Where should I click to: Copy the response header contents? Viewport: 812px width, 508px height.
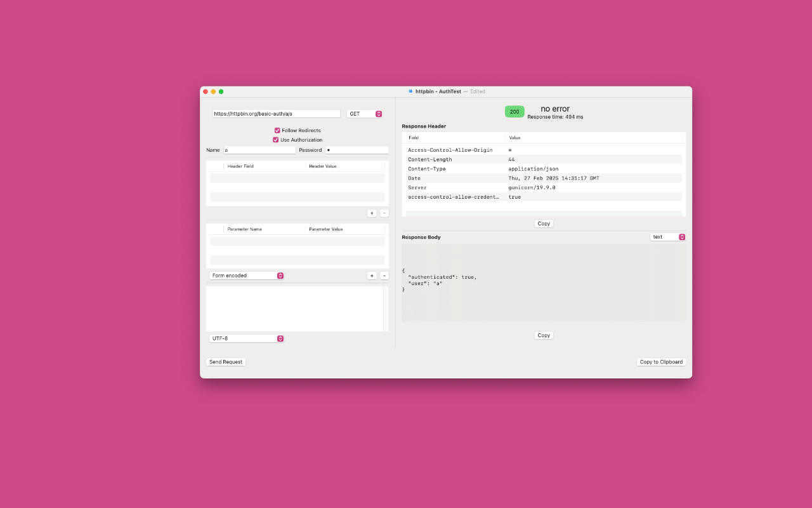[544, 224]
